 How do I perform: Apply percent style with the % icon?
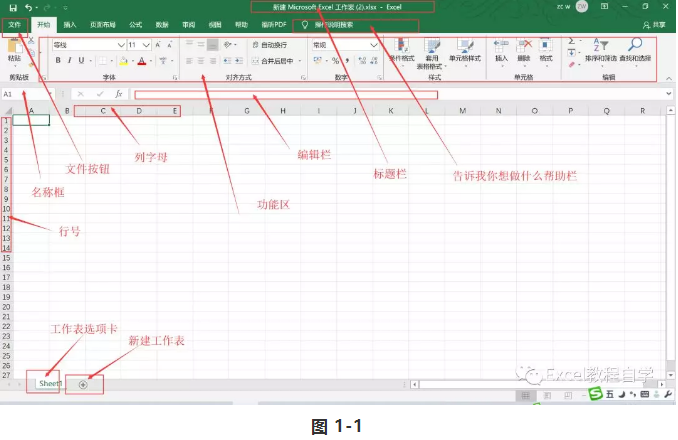336,61
